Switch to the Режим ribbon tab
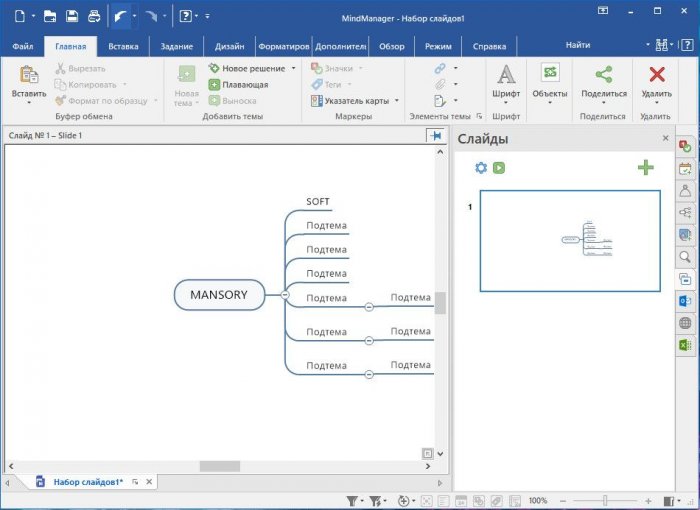 click(x=438, y=46)
